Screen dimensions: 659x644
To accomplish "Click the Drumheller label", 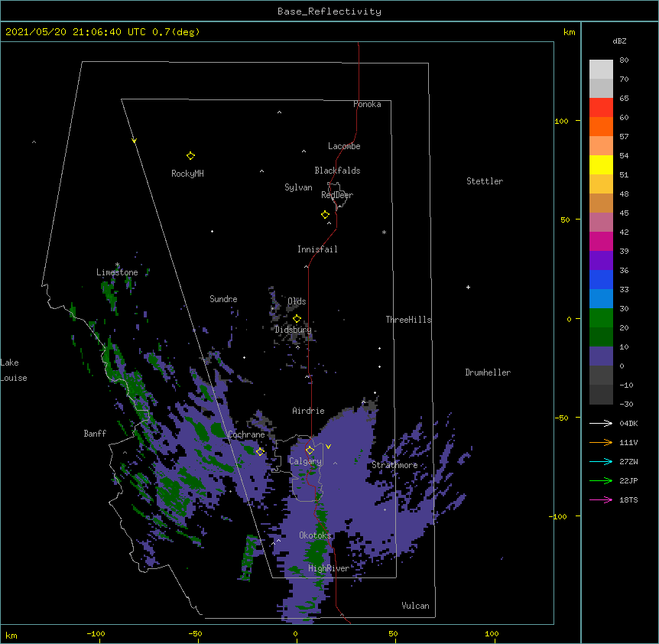I will click(488, 372).
